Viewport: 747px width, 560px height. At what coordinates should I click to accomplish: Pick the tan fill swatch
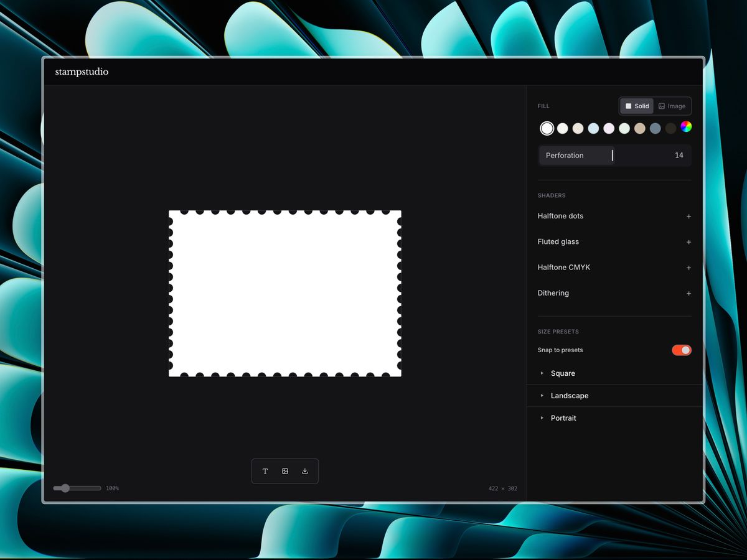640,128
